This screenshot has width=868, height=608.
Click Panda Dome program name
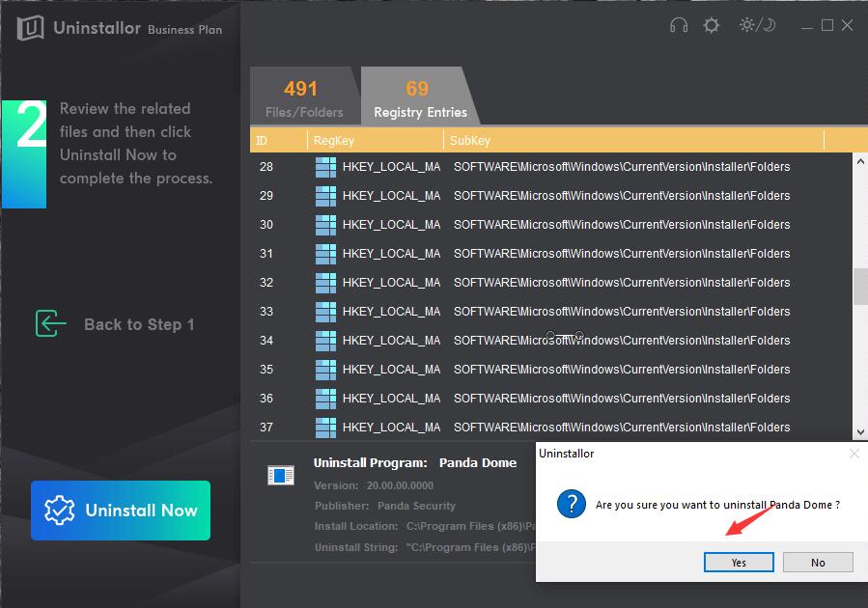[478, 462]
